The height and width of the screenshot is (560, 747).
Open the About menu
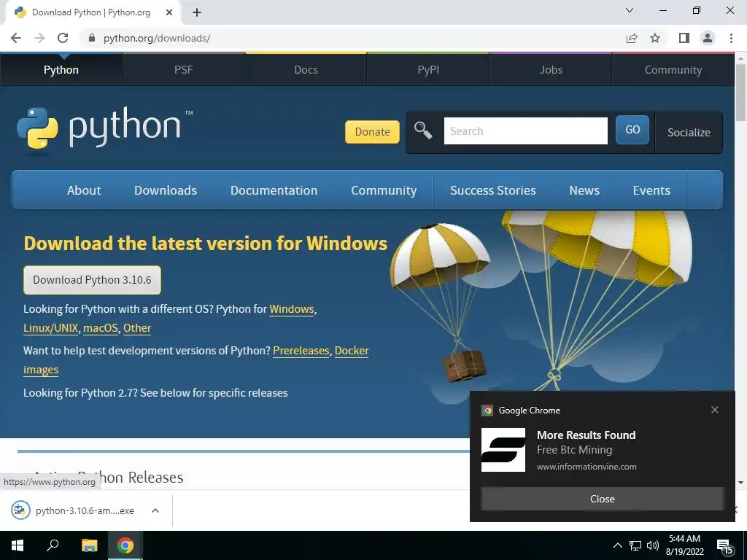[84, 190]
